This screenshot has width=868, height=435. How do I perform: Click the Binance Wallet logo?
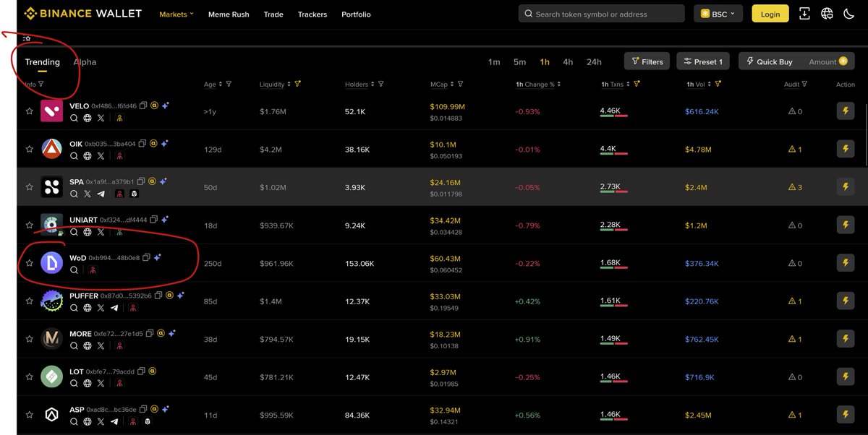[x=82, y=14]
